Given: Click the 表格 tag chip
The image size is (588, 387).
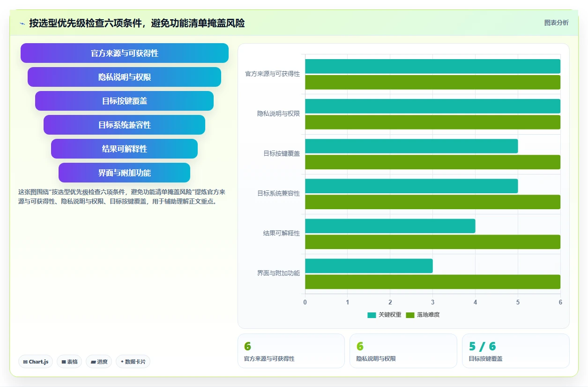Looking at the screenshot, I should point(69,362).
